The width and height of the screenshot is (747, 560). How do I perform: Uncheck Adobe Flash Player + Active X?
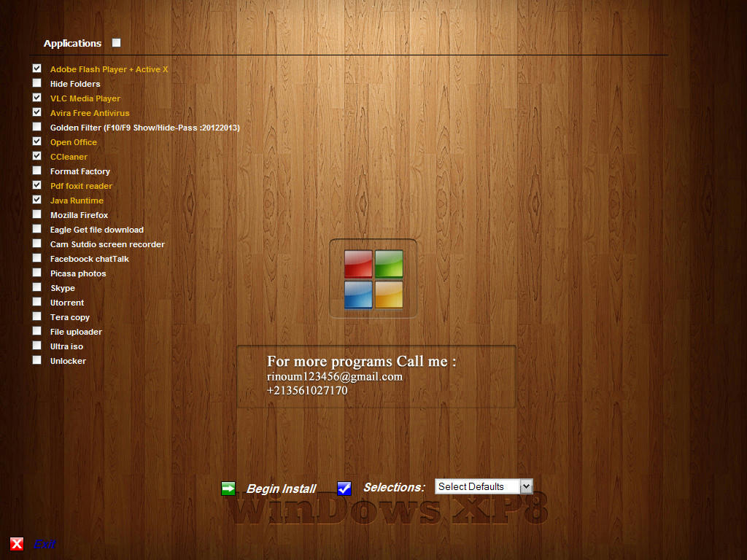click(x=36, y=69)
